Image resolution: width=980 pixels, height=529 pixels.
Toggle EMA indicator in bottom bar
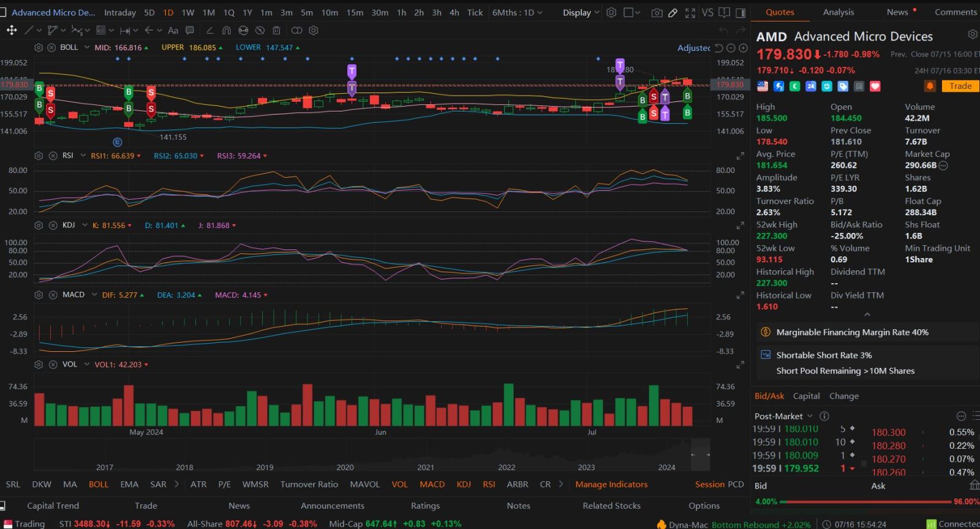129,484
